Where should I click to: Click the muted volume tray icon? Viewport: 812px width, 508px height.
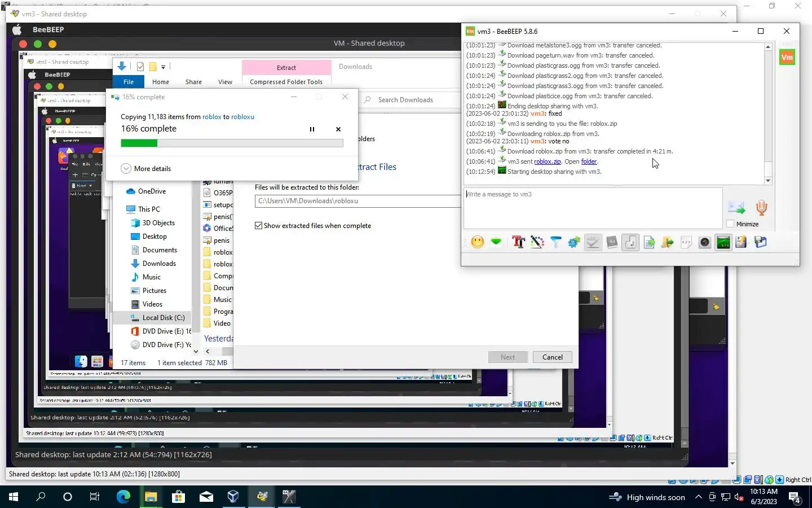tap(739, 497)
